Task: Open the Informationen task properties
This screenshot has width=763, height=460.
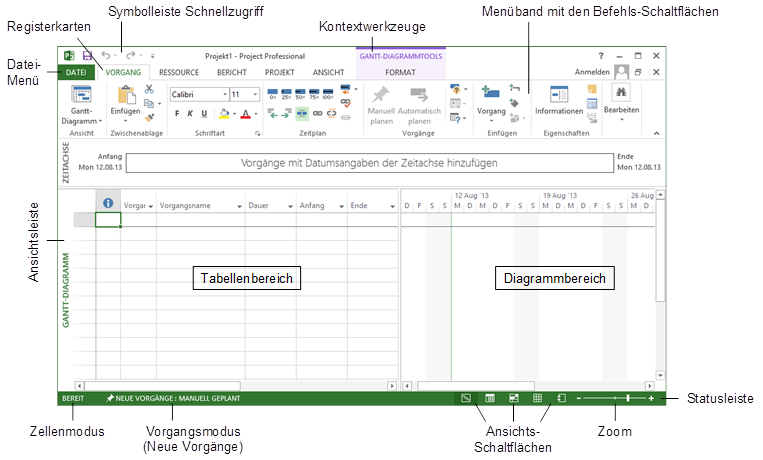Action: 558,96
